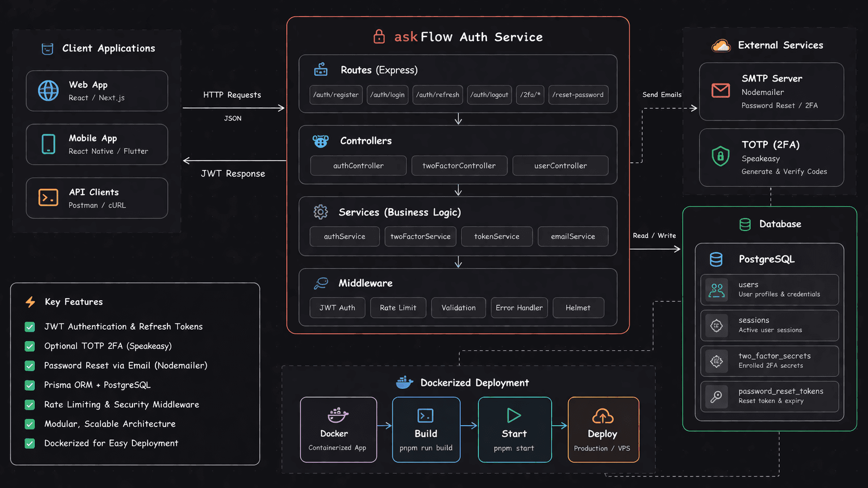Viewport: 868px width, 488px height.
Task: Click the External Services cloud icon
Action: (721, 46)
